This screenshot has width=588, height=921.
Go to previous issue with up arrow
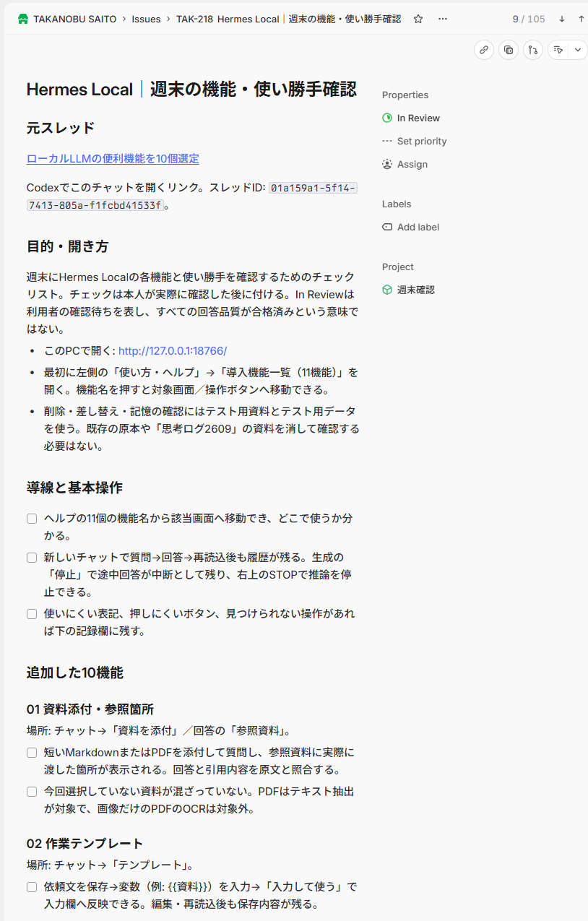pos(581,19)
